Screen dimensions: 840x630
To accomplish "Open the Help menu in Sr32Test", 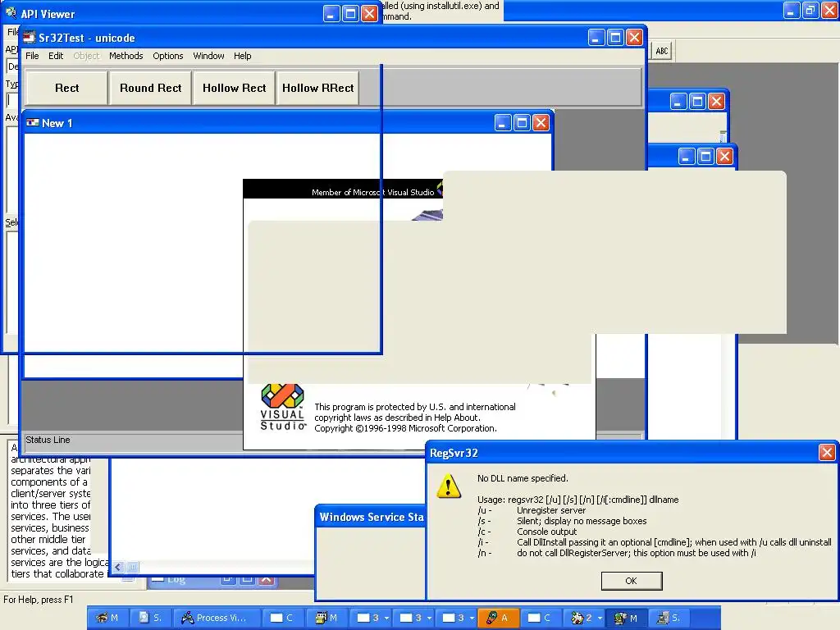I will (x=242, y=56).
